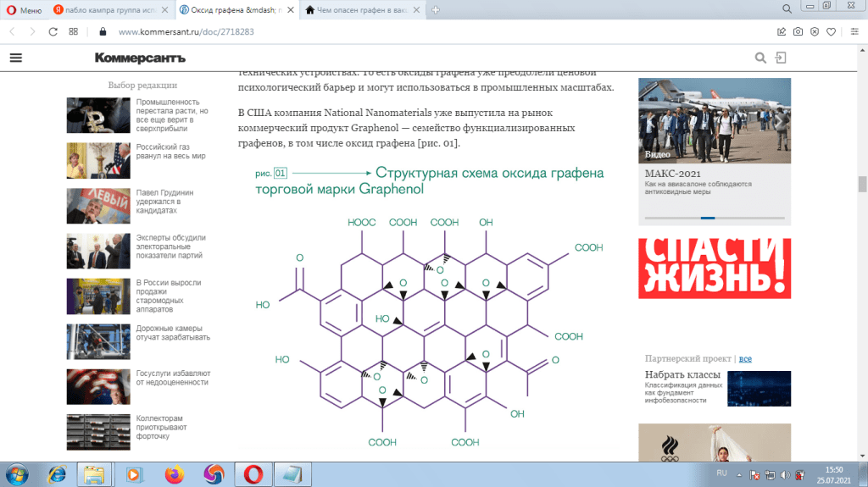Image resolution: width=868 pixels, height=487 pixels.
Task: Show hidden system tray icons
Action: point(739,475)
